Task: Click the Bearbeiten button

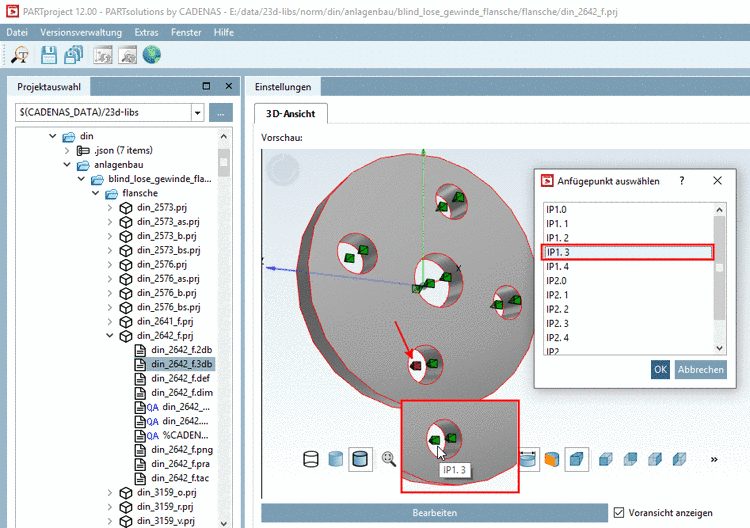Action: pyautogui.click(x=434, y=513)
